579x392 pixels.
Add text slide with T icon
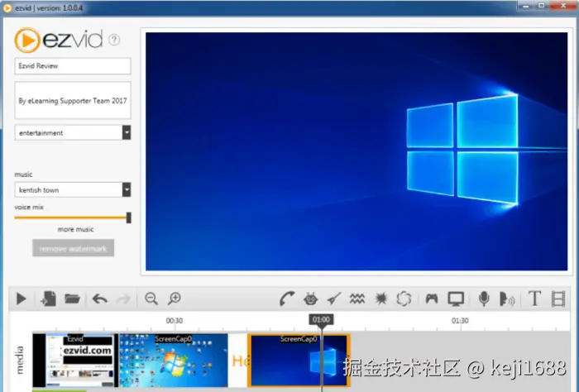coord(534,299)
